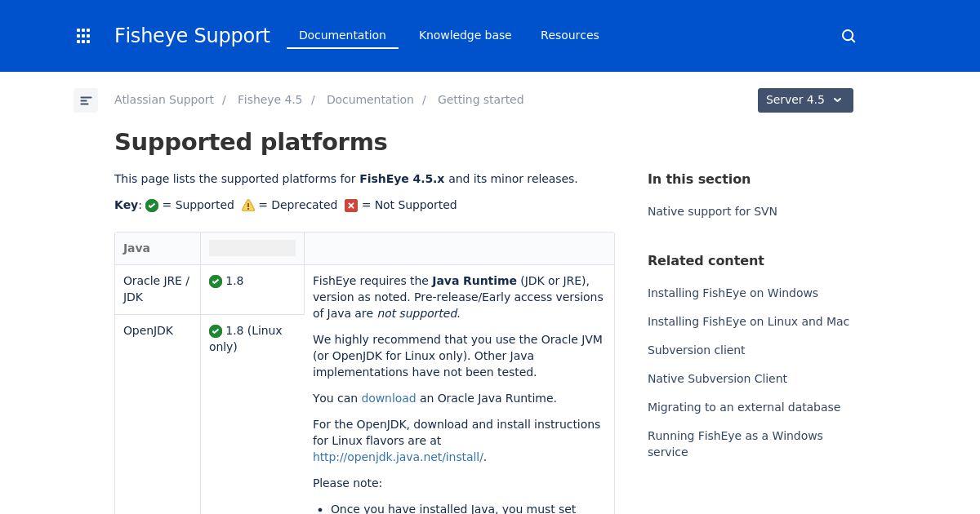Click the Please note: line
This screenshot has width=980, height=514.
tap(347, 483)
